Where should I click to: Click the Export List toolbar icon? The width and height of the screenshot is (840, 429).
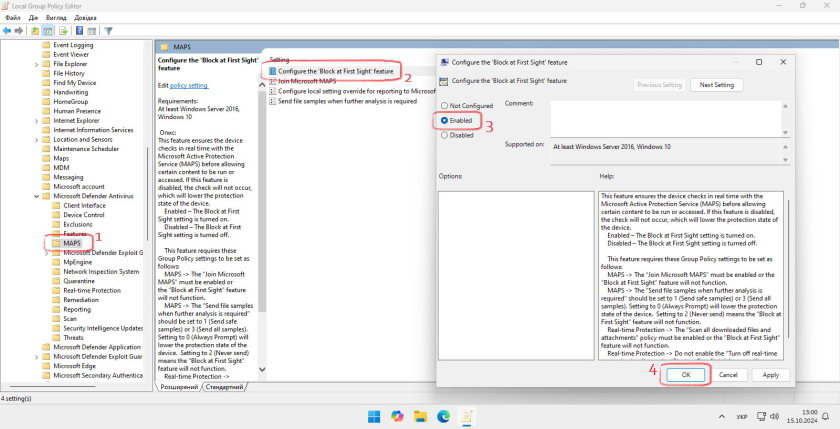(63, 31)
